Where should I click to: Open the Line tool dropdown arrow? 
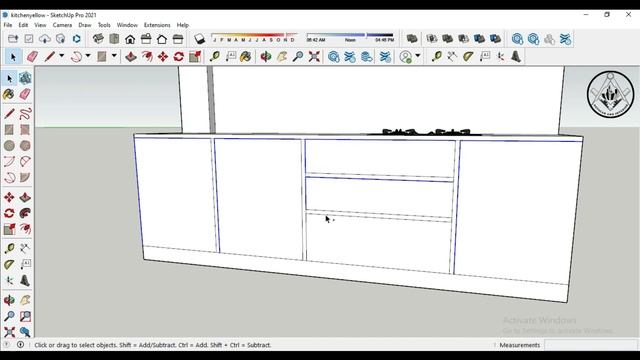(62, 56)
